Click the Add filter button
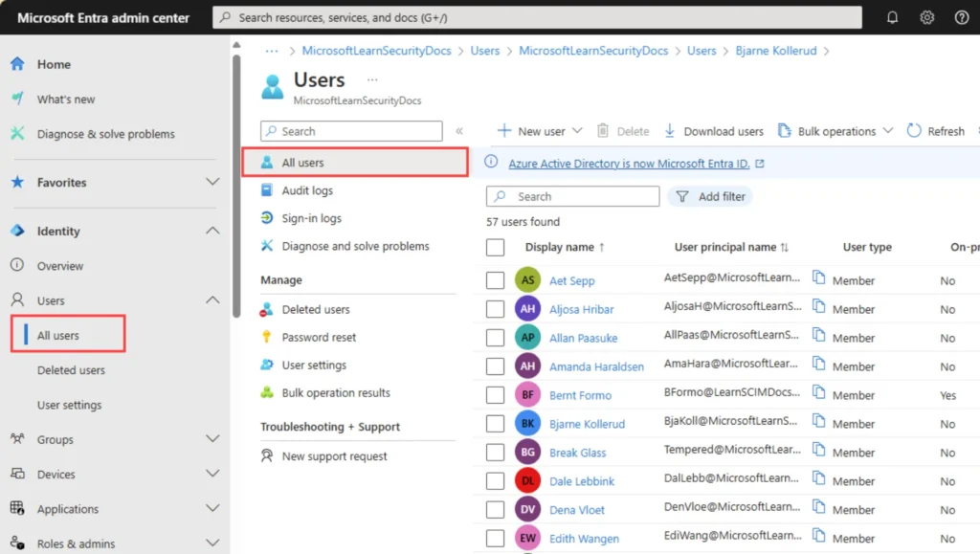This screenshot has height=554, width=980. tap(710, 196)
